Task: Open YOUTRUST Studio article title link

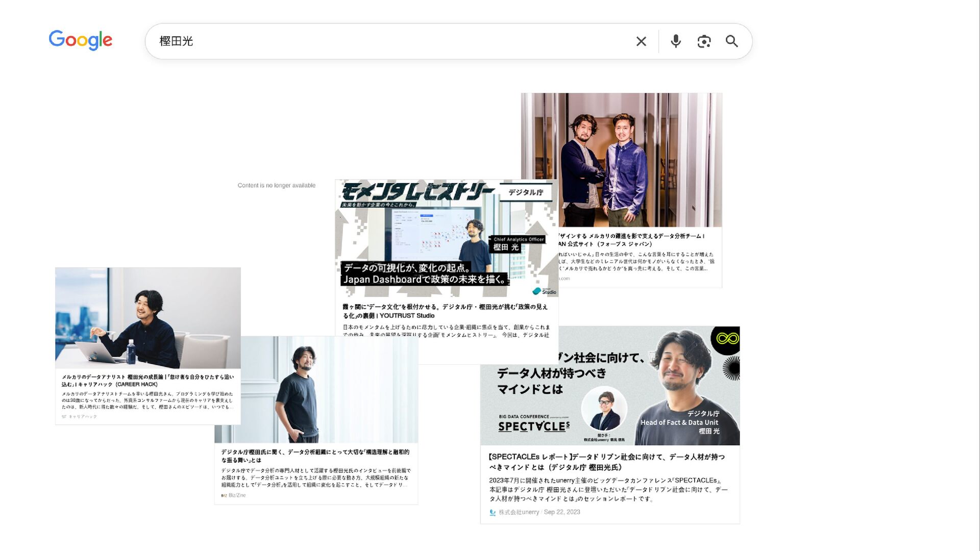Action: click(x=445, y=311)
